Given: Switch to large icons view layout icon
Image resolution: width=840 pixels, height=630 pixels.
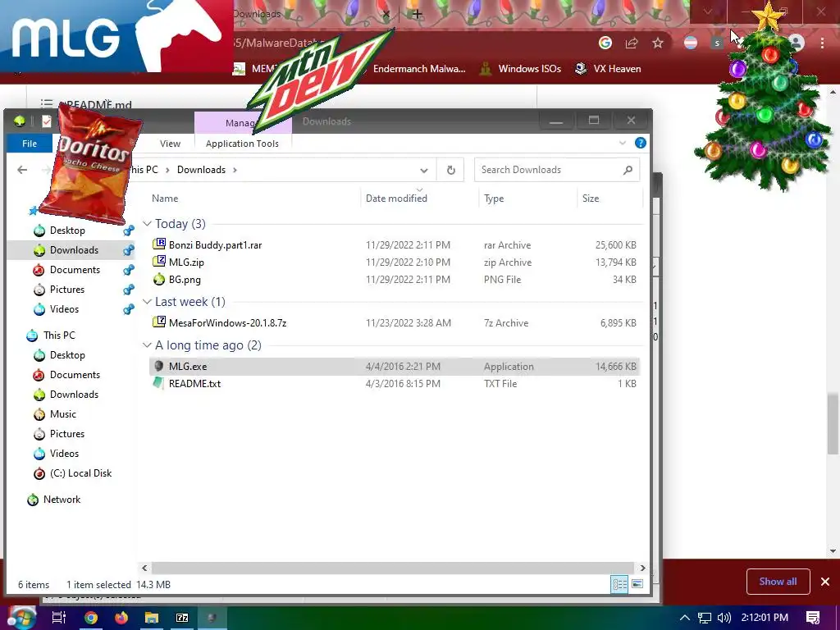Looking at the screenshot, I should [637, 584].
